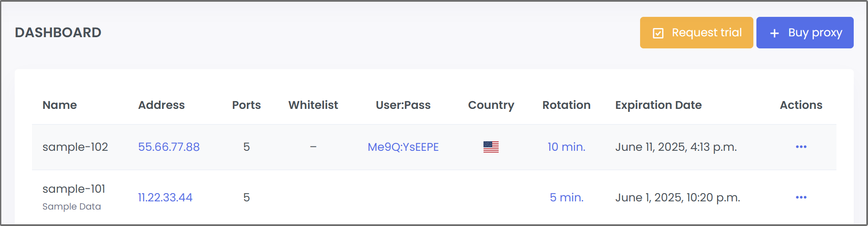
Task: Click the Country column header
Action: (x=491, y=105)
